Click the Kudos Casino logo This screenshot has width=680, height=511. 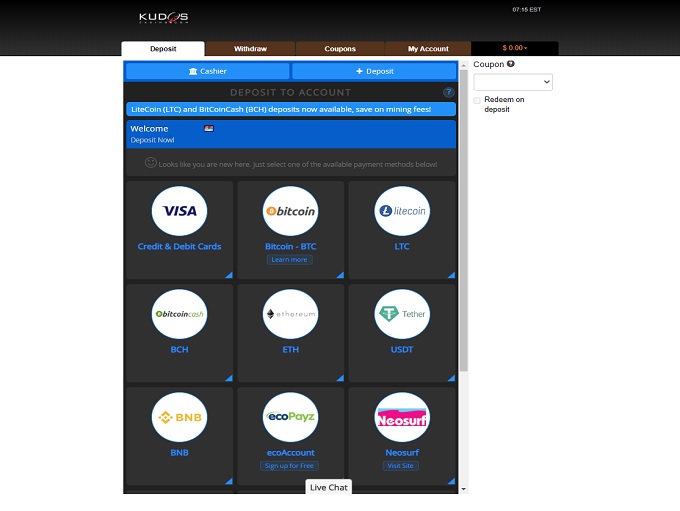coord(163,17)
